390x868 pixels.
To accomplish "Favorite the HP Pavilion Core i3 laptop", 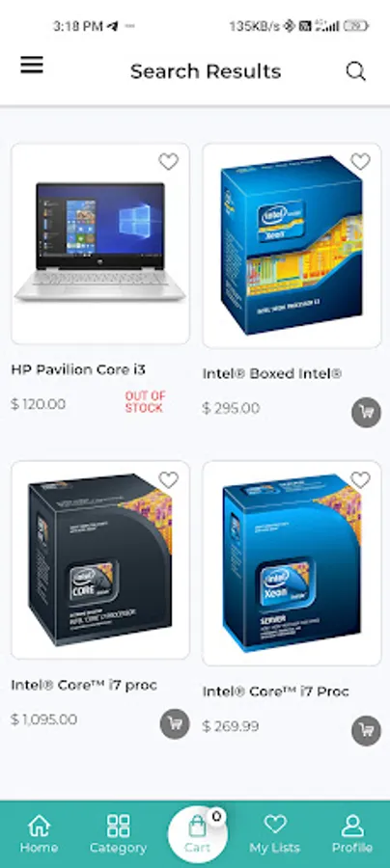I will (168, 162).
